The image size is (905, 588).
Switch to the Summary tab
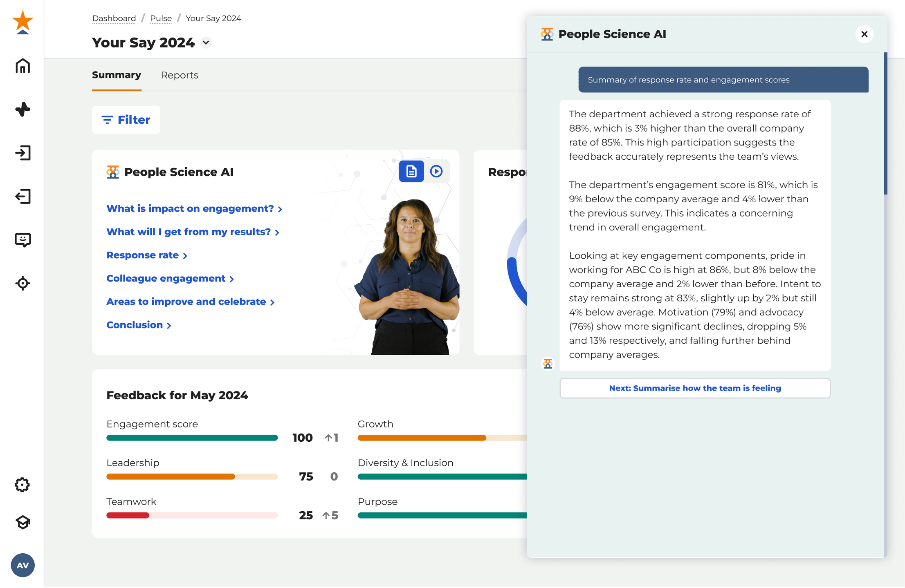[x=116, y=75]
